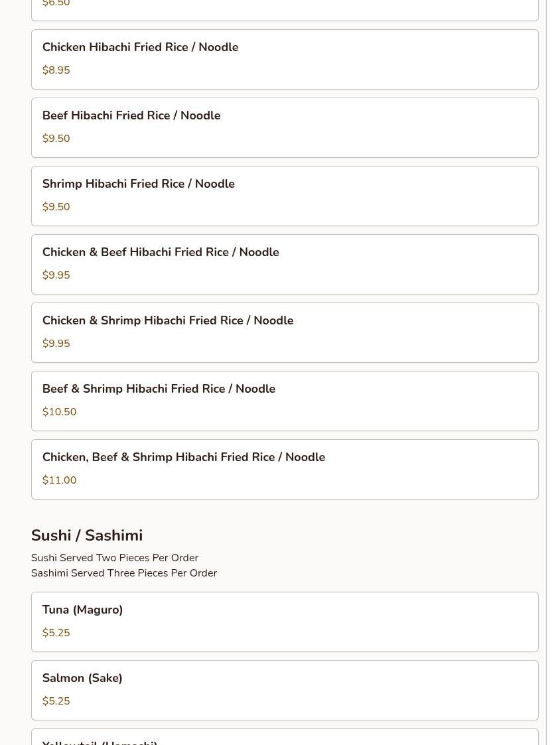Click the Sushi / Sashimi section heading
Screen dimensions: 560x745
point(87,535)
